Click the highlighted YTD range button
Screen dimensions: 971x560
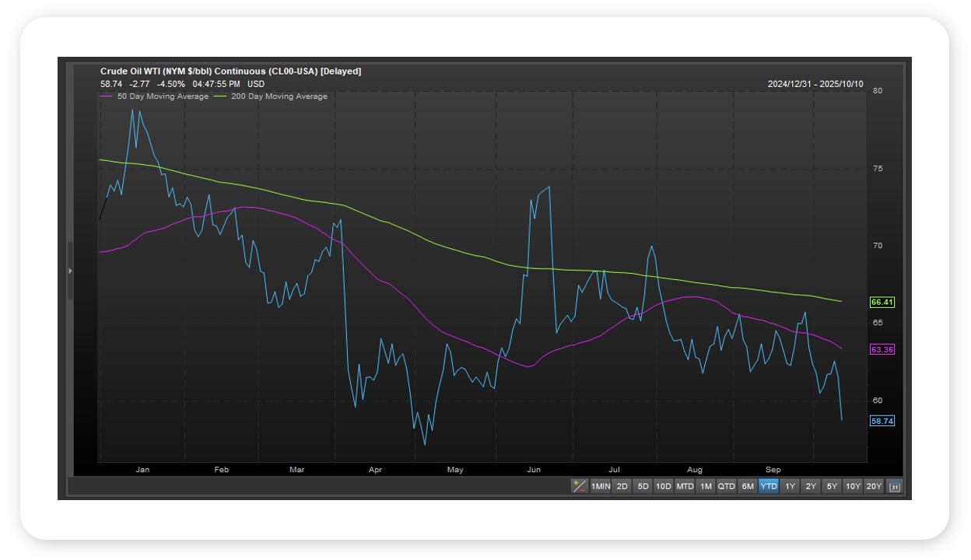tap(769, 487)
